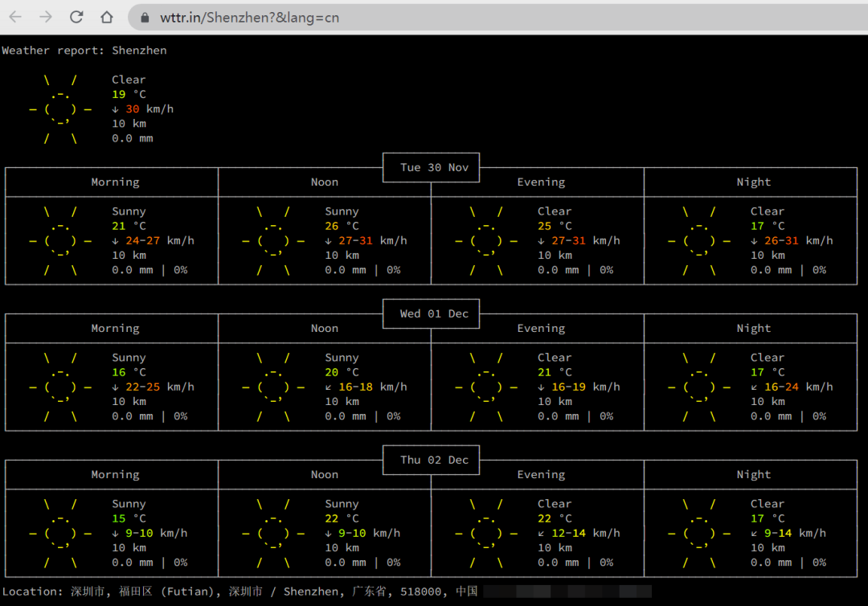Click the Noon header under Wed 01 Dec
868x606 pixels.
point(325,328)
